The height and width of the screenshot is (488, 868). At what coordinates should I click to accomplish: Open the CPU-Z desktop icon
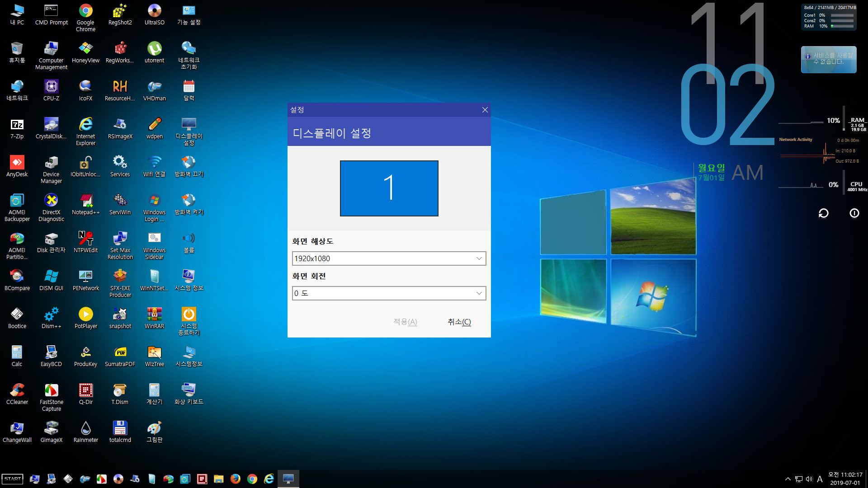tap(52, 91)
